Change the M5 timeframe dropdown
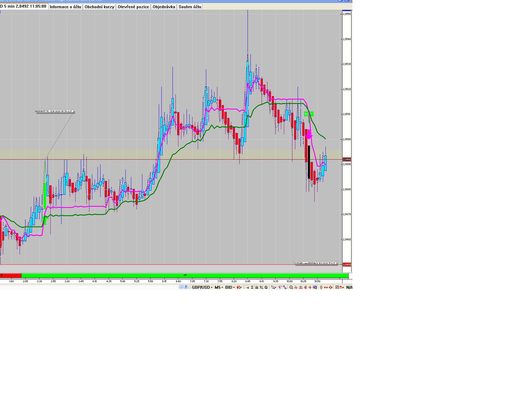 pos(219,287)
